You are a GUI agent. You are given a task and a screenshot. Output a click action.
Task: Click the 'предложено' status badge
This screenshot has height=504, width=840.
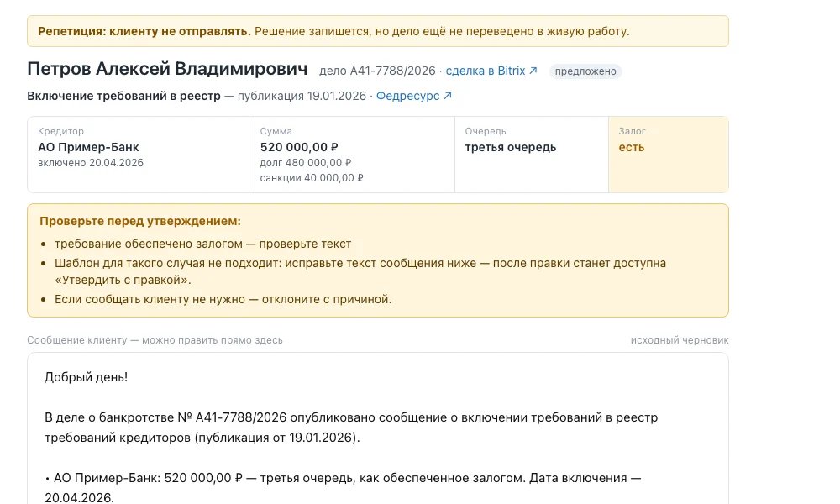[585, 71]
